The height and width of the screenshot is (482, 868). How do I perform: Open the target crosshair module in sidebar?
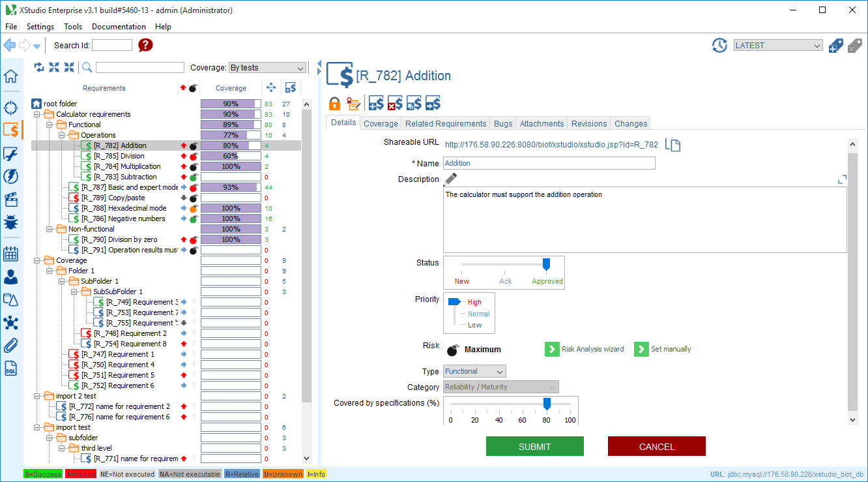tap(10, 108)
